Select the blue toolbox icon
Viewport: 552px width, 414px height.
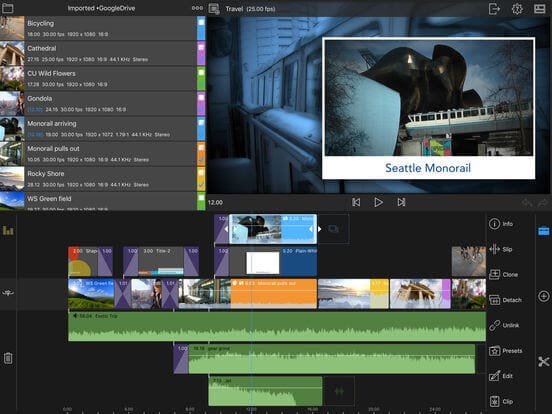[544, 231]
